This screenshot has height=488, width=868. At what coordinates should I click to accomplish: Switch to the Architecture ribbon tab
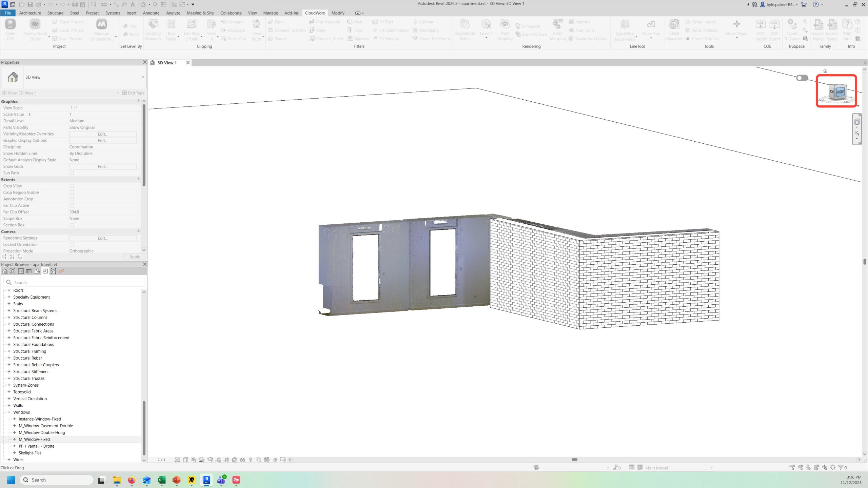coord(30,13)
